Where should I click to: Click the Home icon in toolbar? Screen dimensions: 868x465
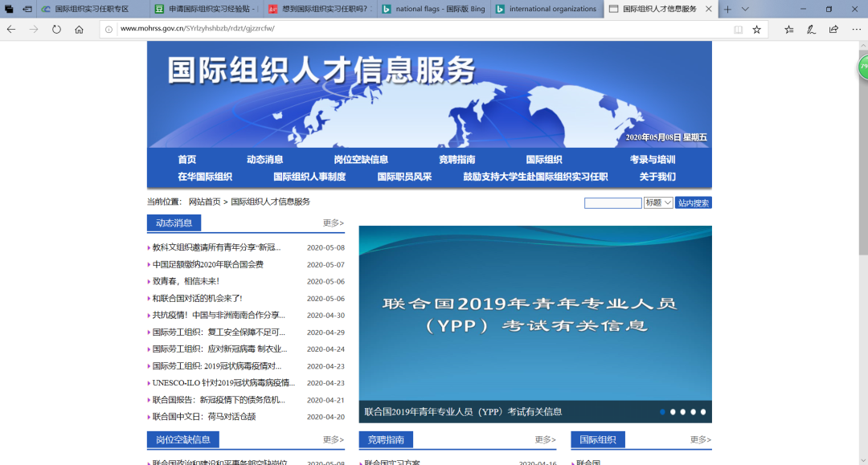point(79,29)
